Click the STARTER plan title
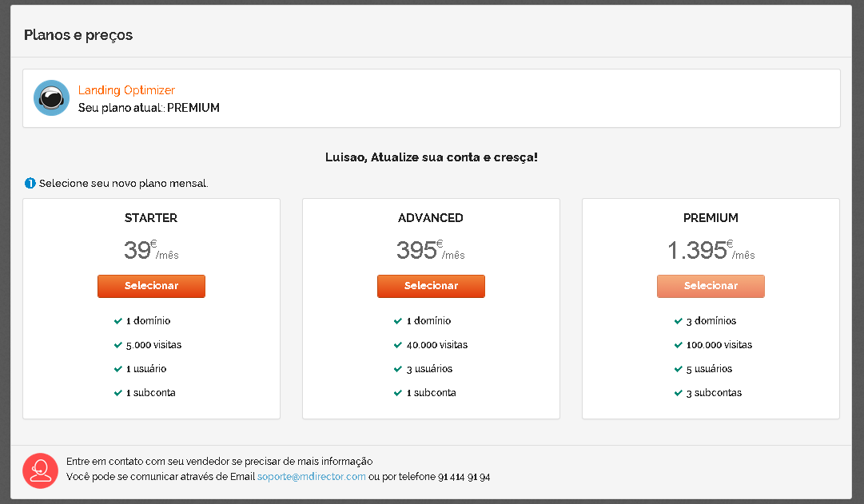Screen dimensions: 864x504 click(151, 218)
